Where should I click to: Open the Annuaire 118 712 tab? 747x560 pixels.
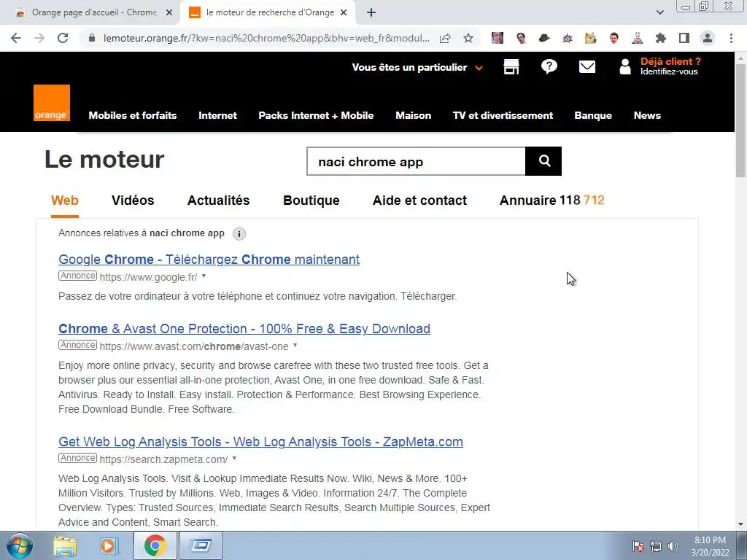click(x=551, y=201)
